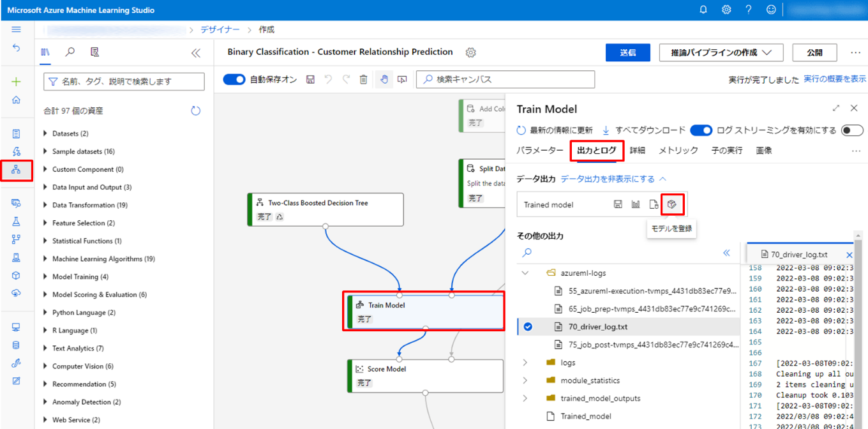This screenshot has height=429, width=868.
Task: Click the delete trash icon
Action: (364, 80)
